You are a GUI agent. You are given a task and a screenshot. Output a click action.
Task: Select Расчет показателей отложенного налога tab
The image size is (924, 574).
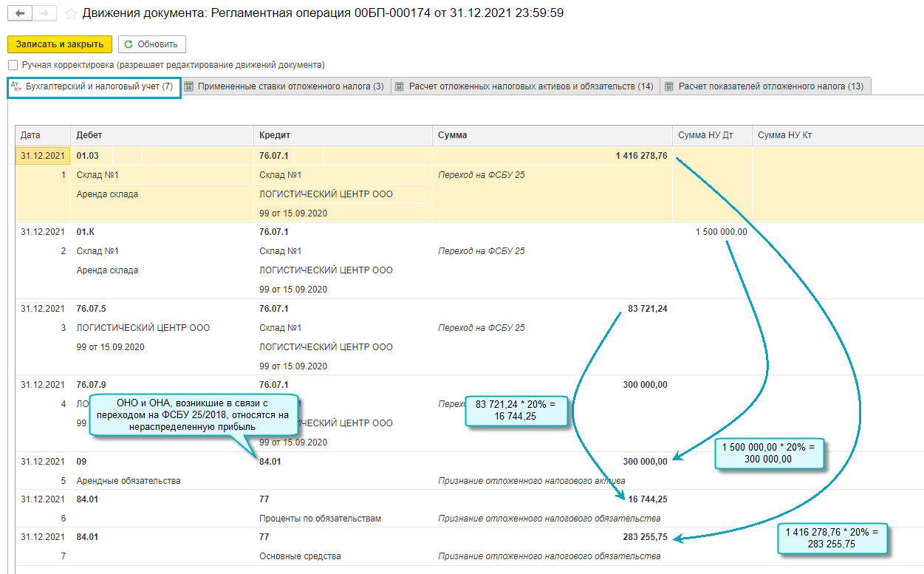coord(764,86)
